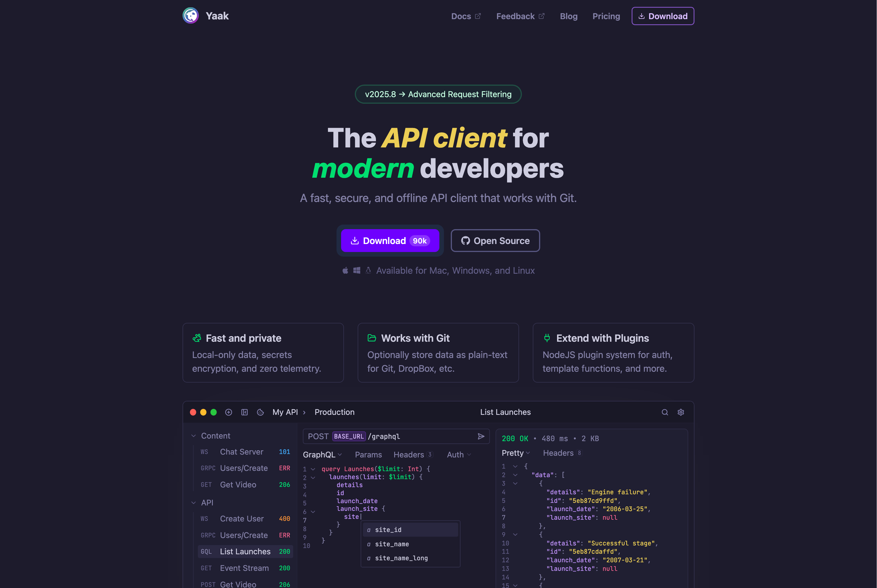The image size is (877, 588).
Task: Click the v2025.8 Advanced Request Filtering badge
Action: tap(438, 94)
